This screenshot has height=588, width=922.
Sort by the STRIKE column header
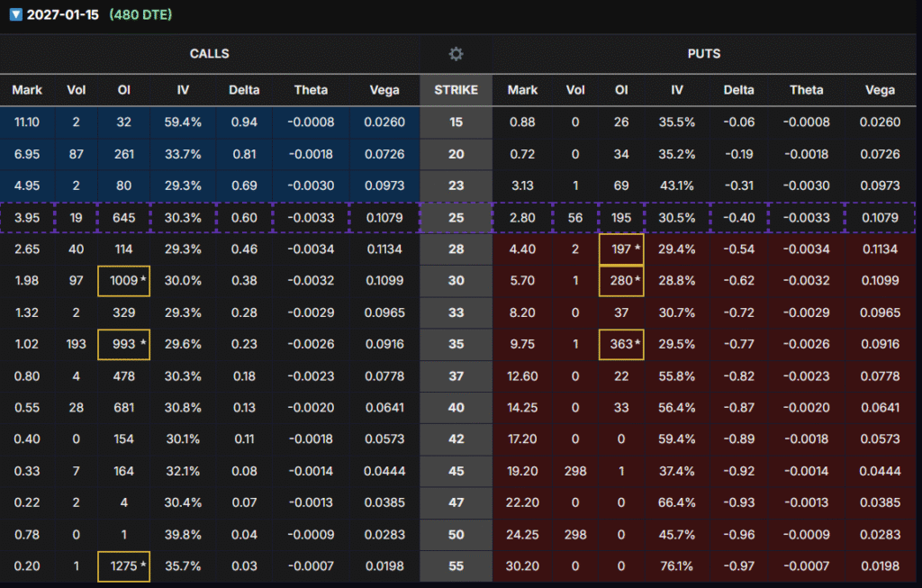[x=456, y=90]
